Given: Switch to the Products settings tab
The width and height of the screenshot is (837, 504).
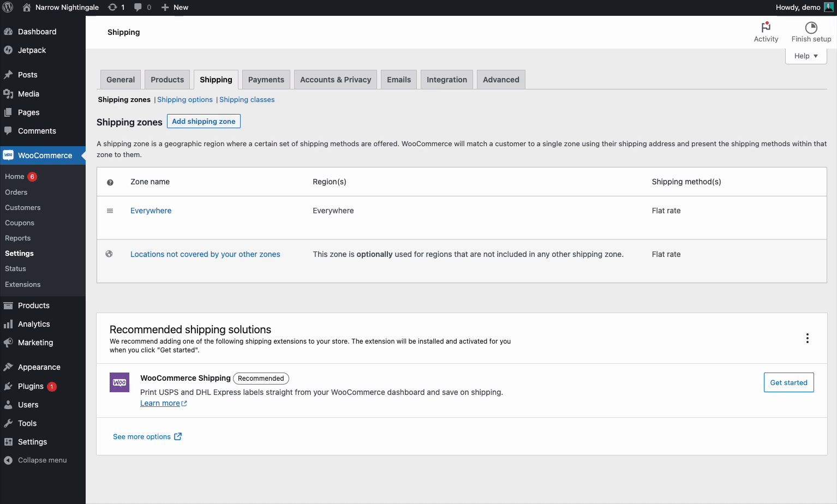Looking at the screenshot, I should 168,80.
